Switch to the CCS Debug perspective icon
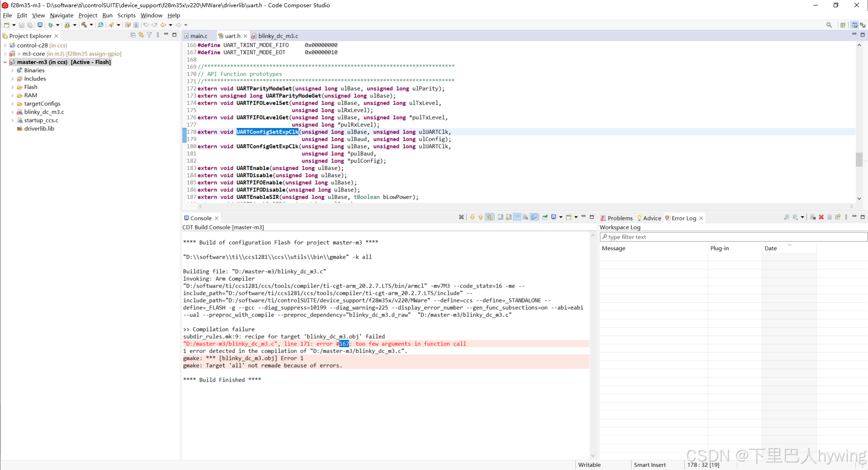The width and height of the screenshot is (868, 470). tap(863, 25)
